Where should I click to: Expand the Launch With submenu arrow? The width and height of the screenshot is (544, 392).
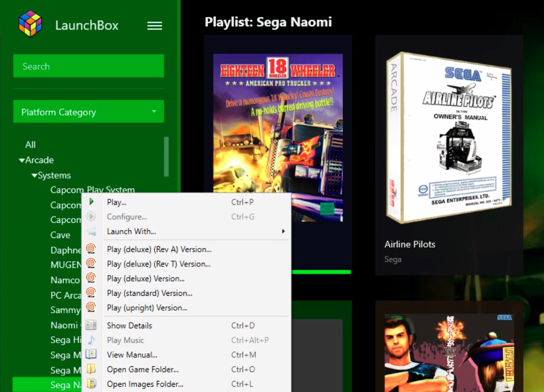284,231
